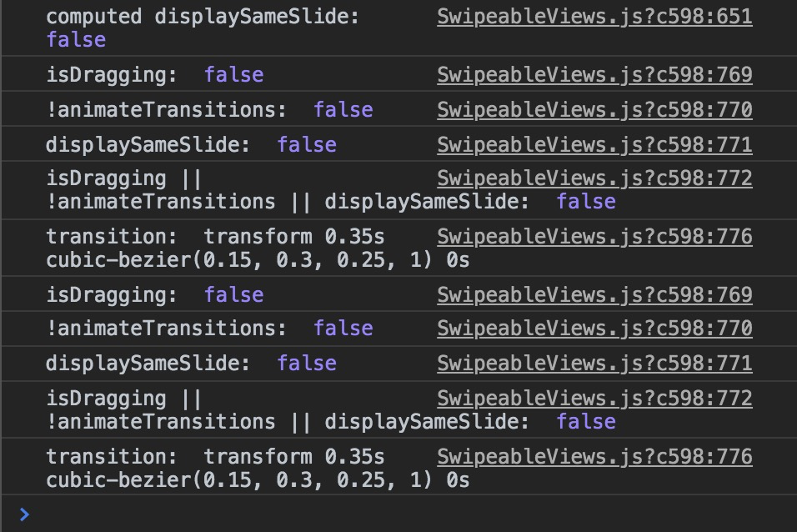This screenshot has height=532, width=797.
Task: Open the second SwipeableViews.js:776 link
Action: click(594, 456)
